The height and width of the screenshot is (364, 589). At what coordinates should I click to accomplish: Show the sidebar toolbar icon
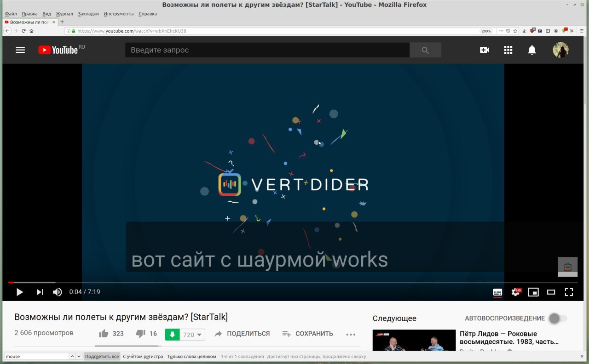[x=548, y=31]
